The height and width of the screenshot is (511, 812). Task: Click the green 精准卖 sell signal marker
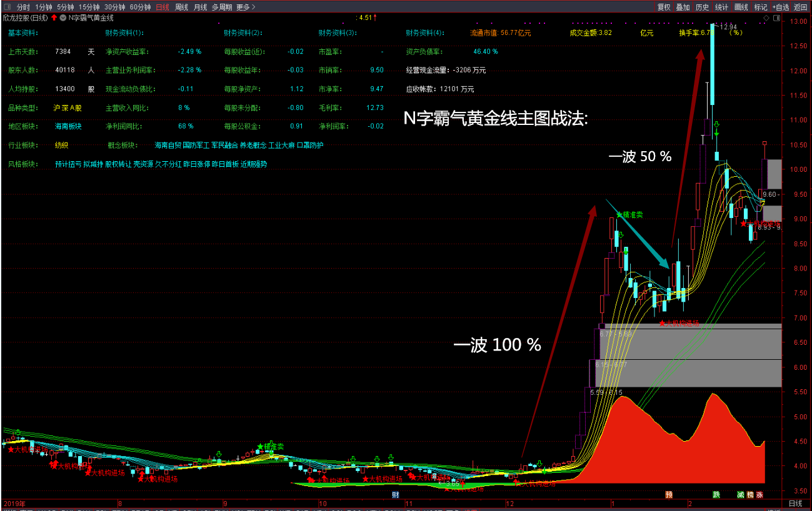tap(629, 215)
